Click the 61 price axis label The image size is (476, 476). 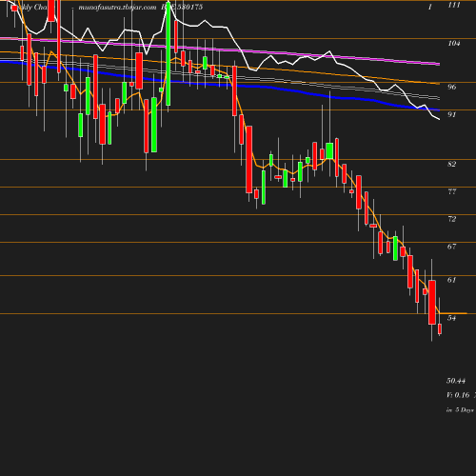[x=452, y=280]
